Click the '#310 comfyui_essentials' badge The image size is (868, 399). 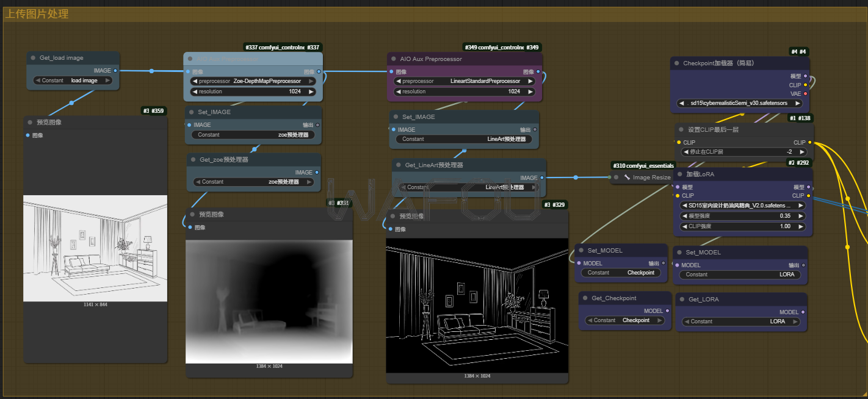tap(643, 165)
